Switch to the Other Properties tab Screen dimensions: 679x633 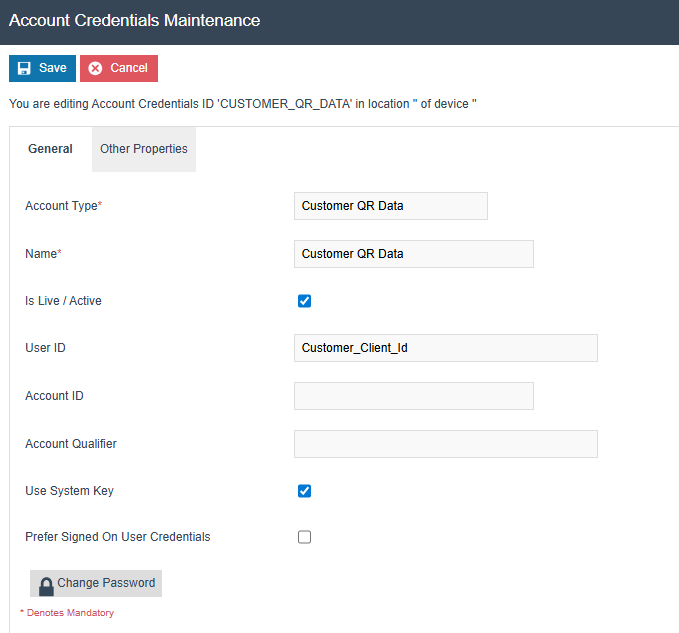144,149
